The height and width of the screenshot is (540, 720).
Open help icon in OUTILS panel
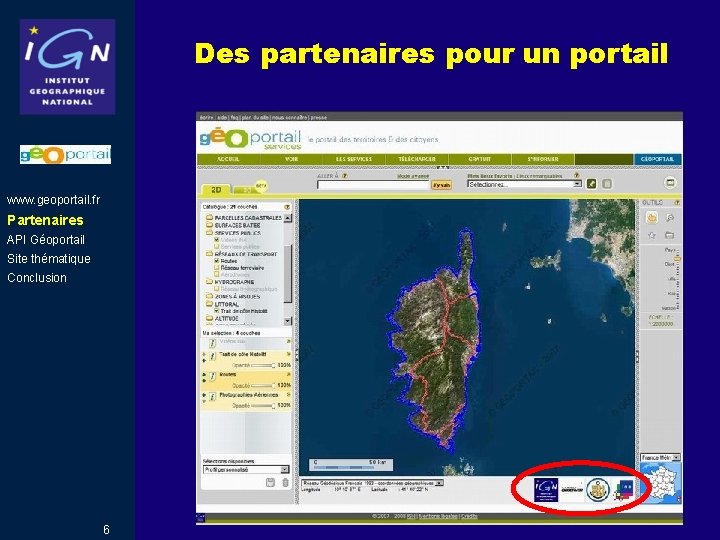coord(677,202)
